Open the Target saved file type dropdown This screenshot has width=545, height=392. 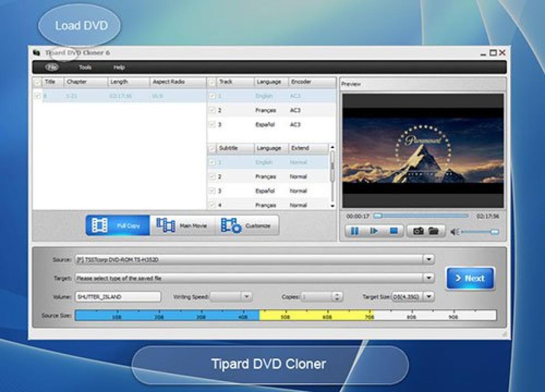point(428,278)
